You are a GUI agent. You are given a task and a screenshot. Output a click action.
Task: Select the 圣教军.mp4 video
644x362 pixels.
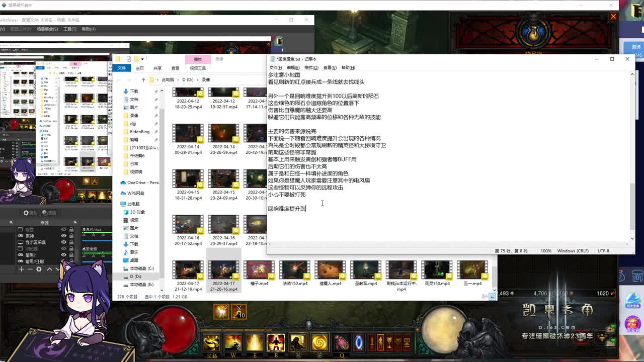[x=366, y=273]
